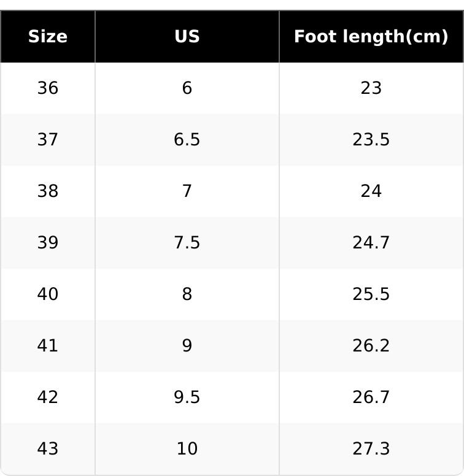
Task: Select the foot length 24 cell
Action: pyautogui.click(x=371, y=191)
